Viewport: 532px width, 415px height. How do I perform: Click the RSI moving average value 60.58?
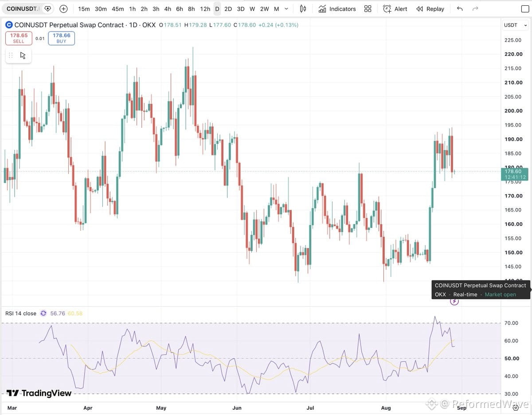[75, 313]
